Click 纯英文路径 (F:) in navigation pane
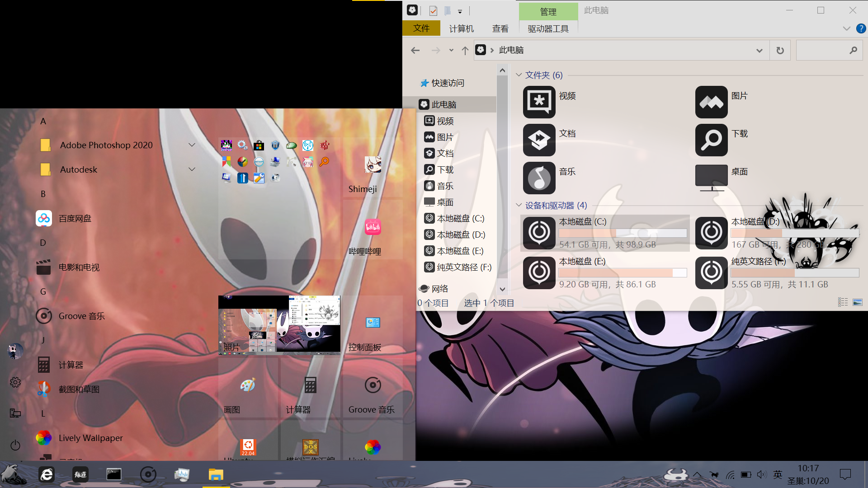Image resolution: width=868 pixels, height=488 pixels. tap(464, 267)
